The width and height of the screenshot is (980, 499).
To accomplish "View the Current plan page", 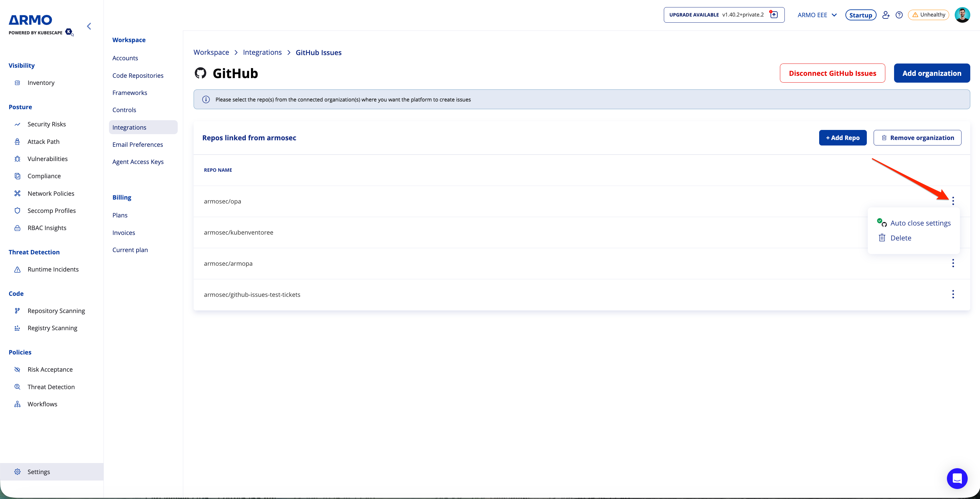I will pyautogui.click(x=130, y=250).
